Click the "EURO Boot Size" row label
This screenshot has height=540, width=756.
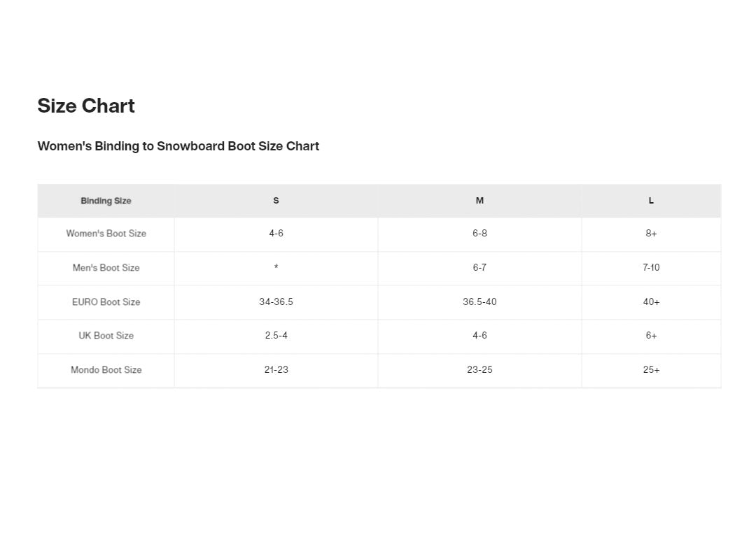(x=106, y=302)
